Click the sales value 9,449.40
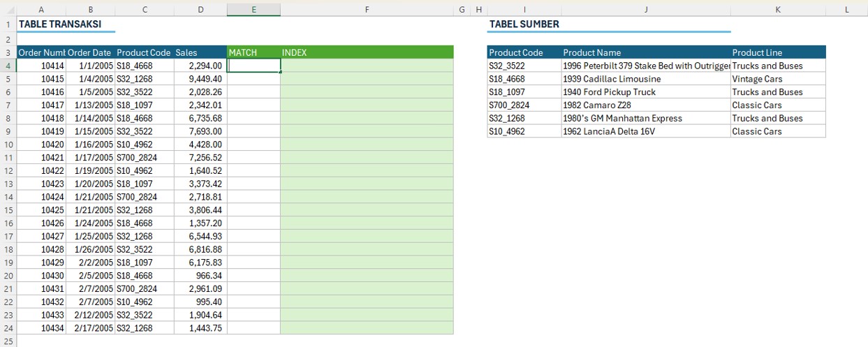Image resolution: width=868 pixels, height=347 pixels. tap(200, 79)
